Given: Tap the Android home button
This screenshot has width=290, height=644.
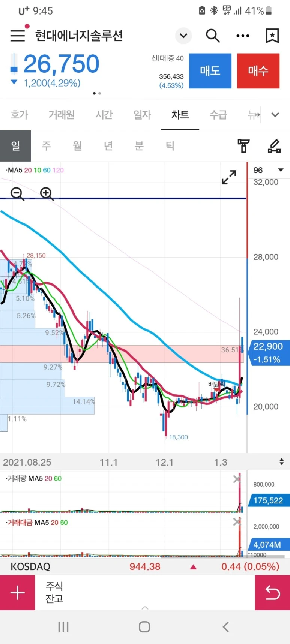Looking at the screenshot, I should (144, 627).
